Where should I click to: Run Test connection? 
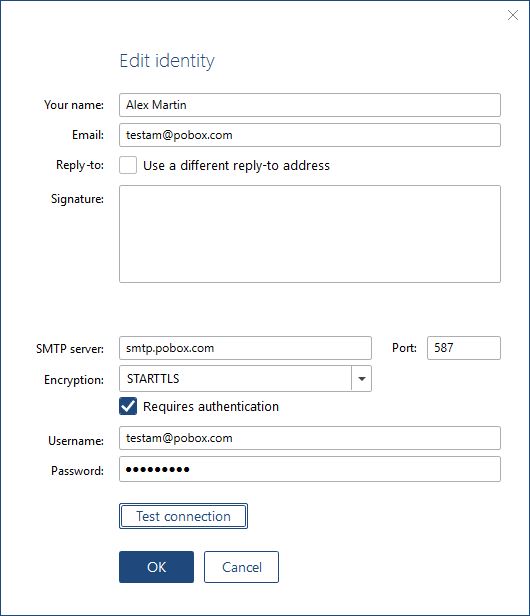coord(183,516)
